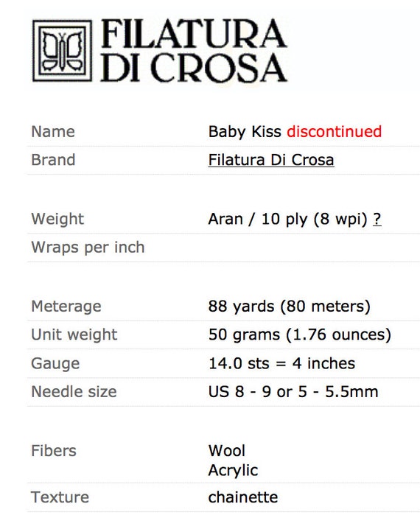Select the chainette texture value

click(x=243, y=497)
